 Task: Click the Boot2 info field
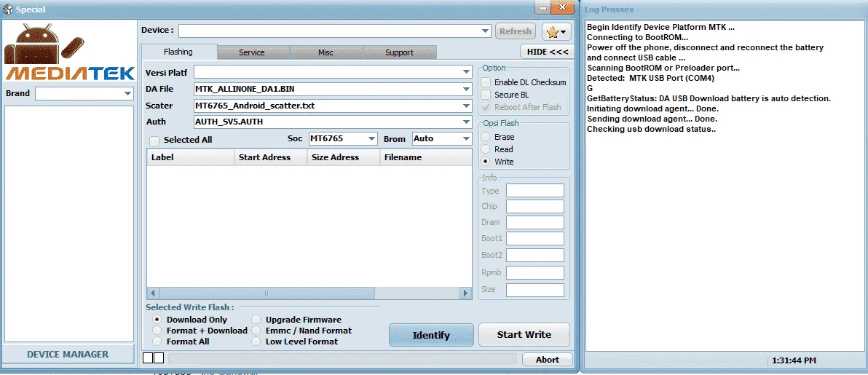click(x=534, y=256)
